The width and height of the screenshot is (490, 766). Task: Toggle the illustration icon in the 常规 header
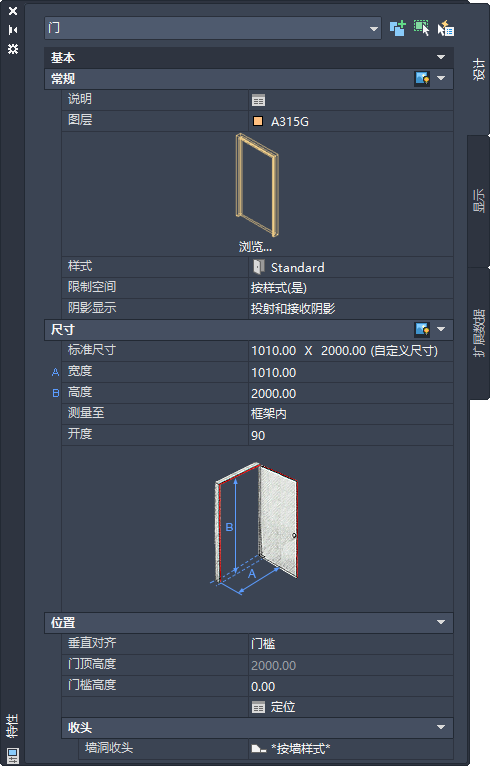tap(422, 78)
